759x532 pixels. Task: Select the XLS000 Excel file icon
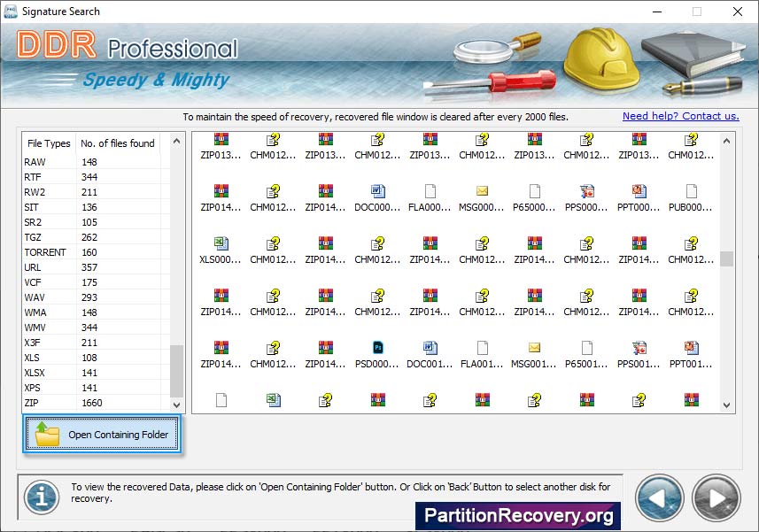[x=221, y=243]
